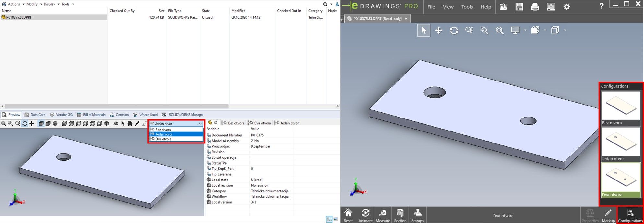Click the Print icon in eDrawings
Viewport: 644px width, 224px height.
coord(535,7)
